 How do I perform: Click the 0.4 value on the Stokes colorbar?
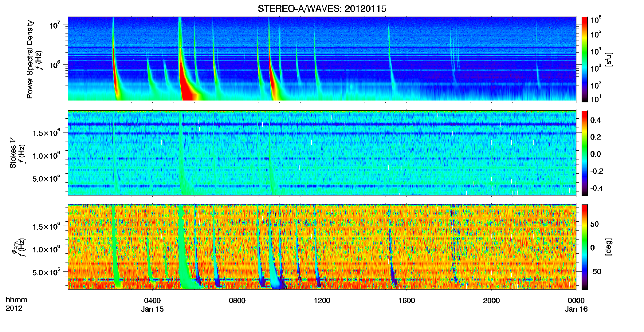tap(595, 120)
